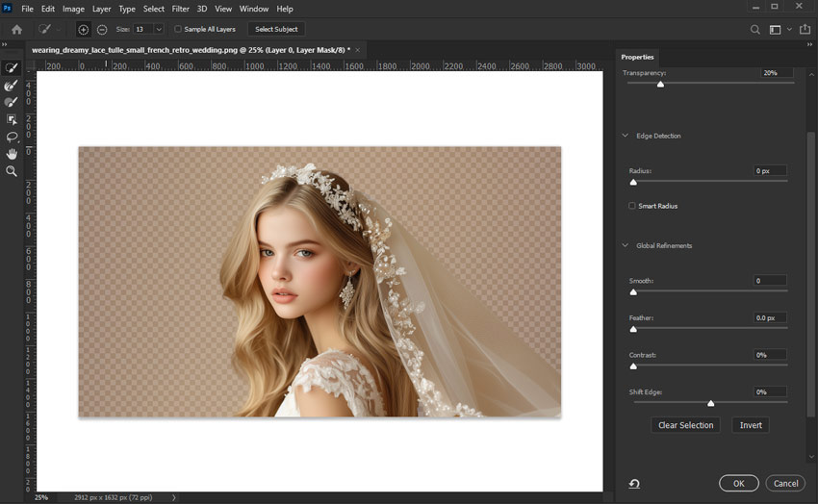Image resolution: width=818 pixels, height=504 pixels.
Task: Click the Radius value field
Action: tap(770, 170)
